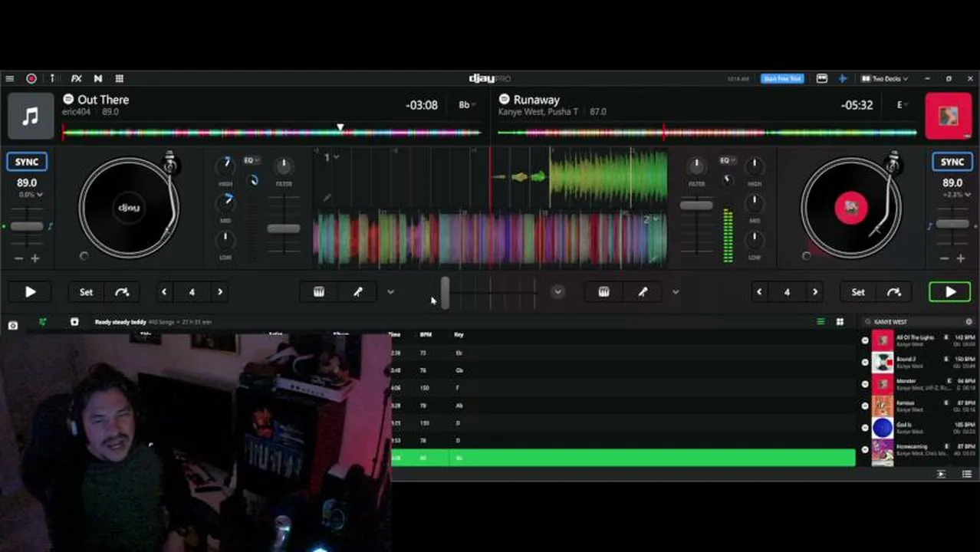Open the sampler grid icon
This screenshot has width=980, height=552.
[120, 78]
